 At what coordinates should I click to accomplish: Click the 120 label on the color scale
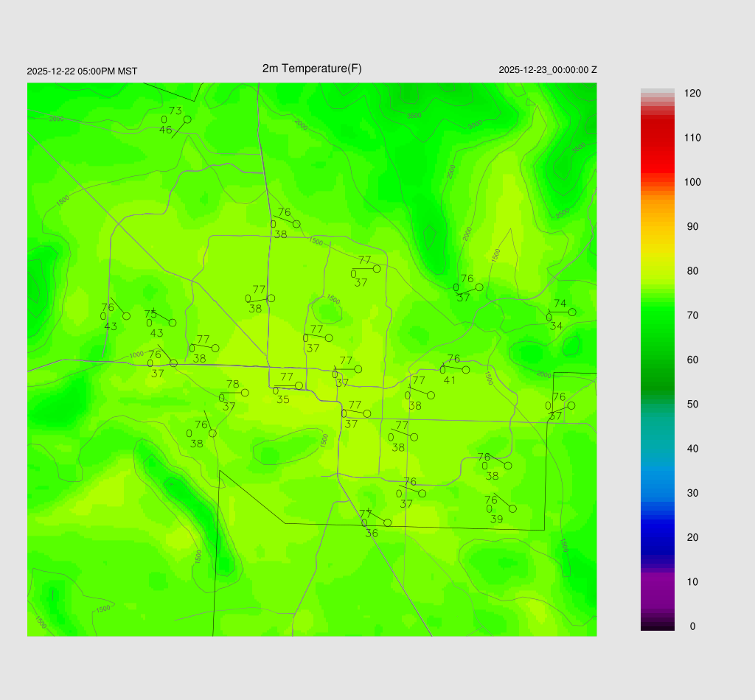[692, 94]
